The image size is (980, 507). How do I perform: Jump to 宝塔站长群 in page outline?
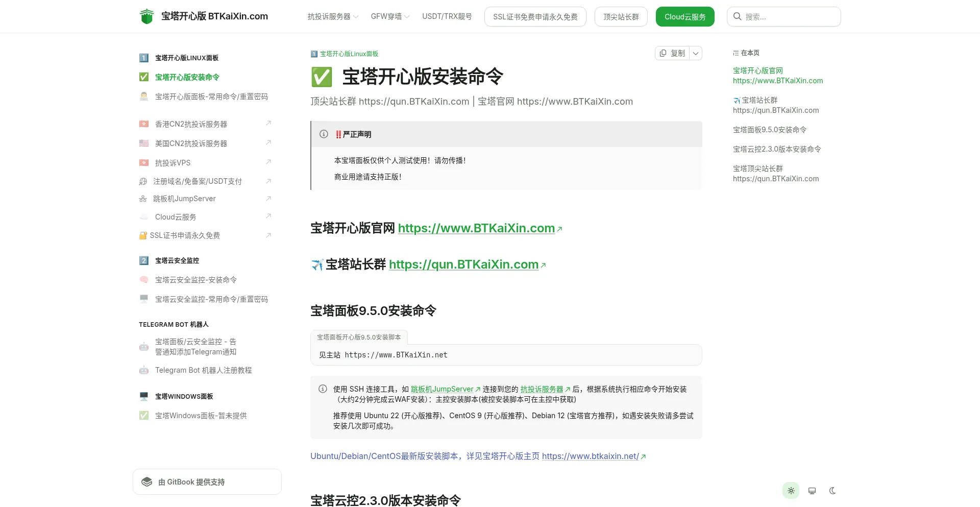point(776,105)
